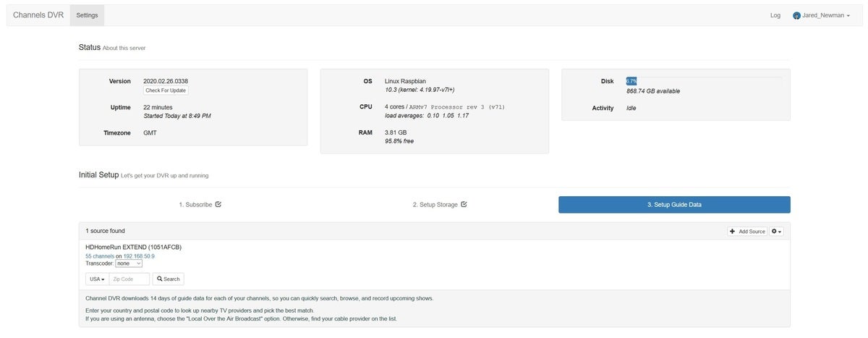
Task: Open the gear settings icon for sources
Action: (777, 231)
